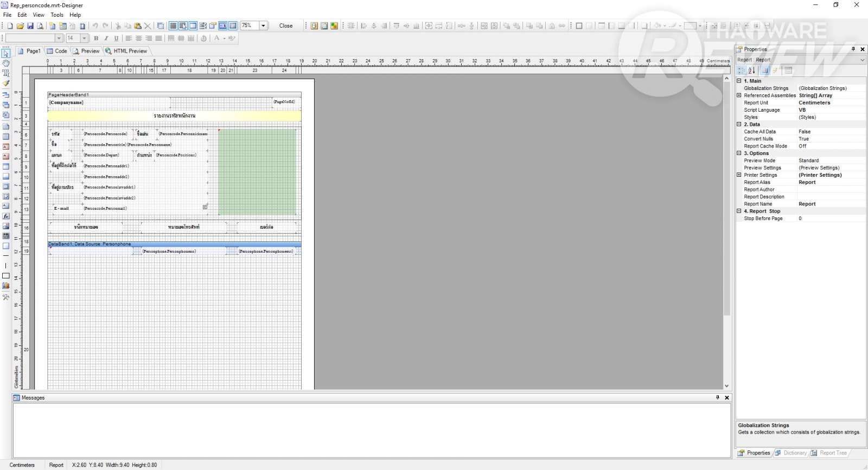Open the zoom percentage dropdown
The height and width of the screenshot is (470, 868).
[264, 26]
